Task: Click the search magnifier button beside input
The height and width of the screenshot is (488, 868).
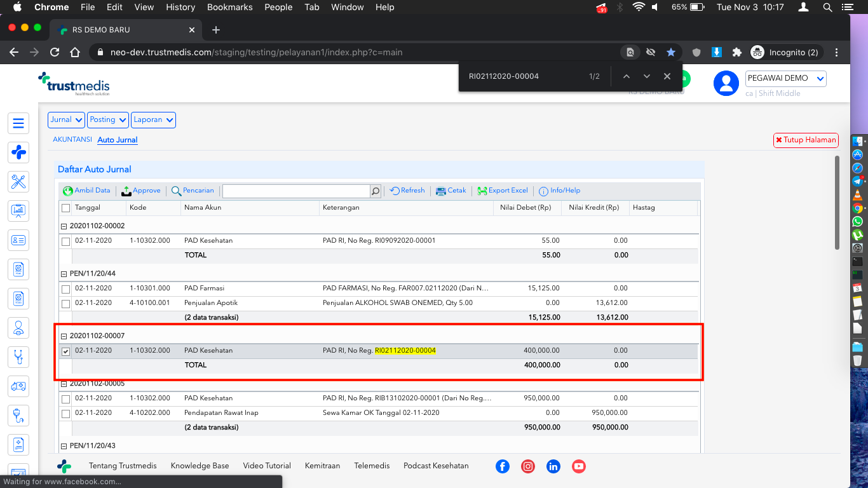Action: click(x=376, y=191)
